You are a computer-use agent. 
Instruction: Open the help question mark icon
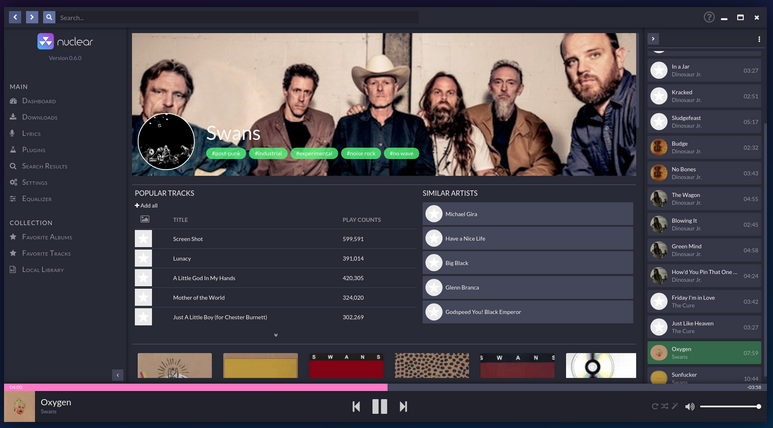pyautogui.click(x=709, y=17)
